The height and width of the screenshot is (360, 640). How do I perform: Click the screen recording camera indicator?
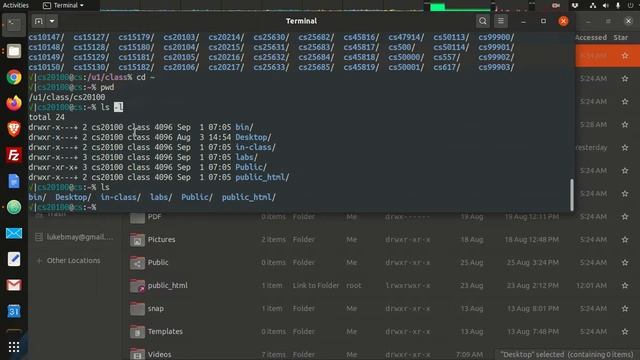[x=556, y=5]
